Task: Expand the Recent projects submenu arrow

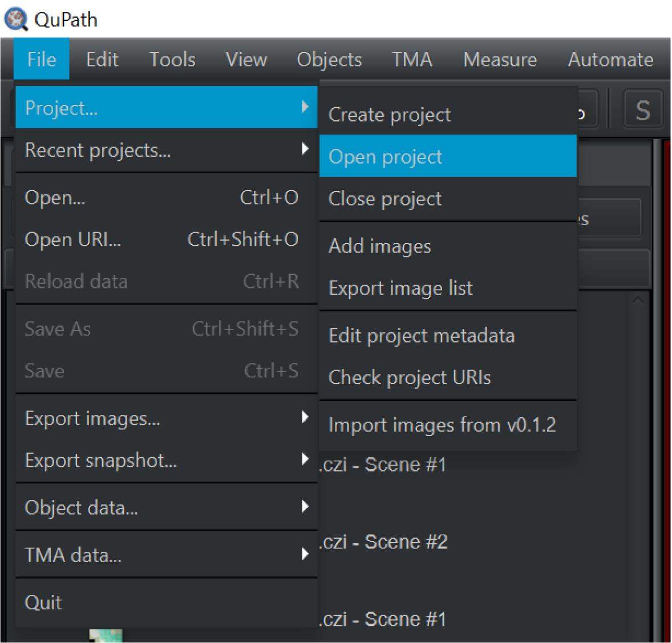Action: tap(305, 149)
